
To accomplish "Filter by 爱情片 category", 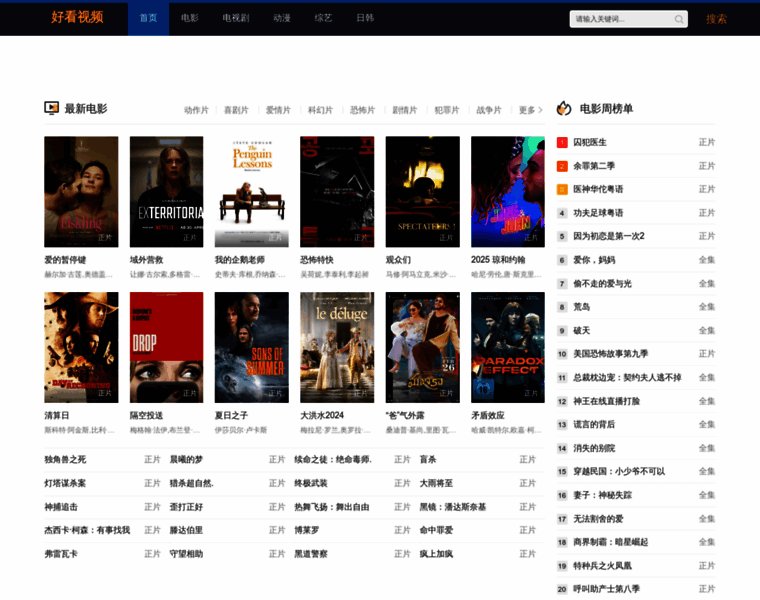I will pyautogui.click(x=278, y=110).
